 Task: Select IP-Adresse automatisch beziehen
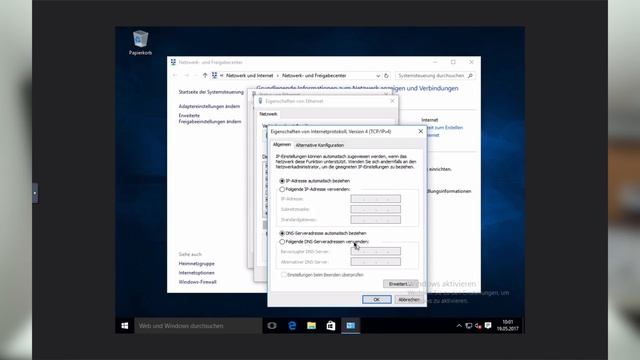tap(315, 180)
